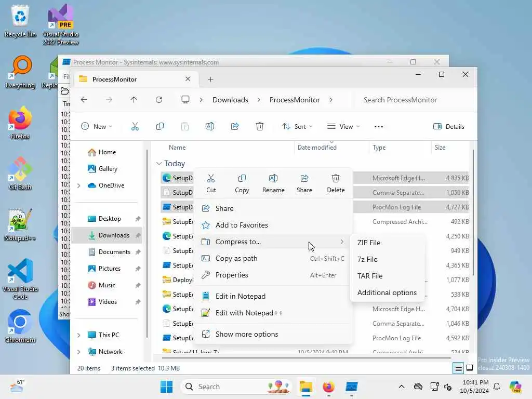532x399 pixels.
Task: Open the View dropdown
Action: [343, 127]
